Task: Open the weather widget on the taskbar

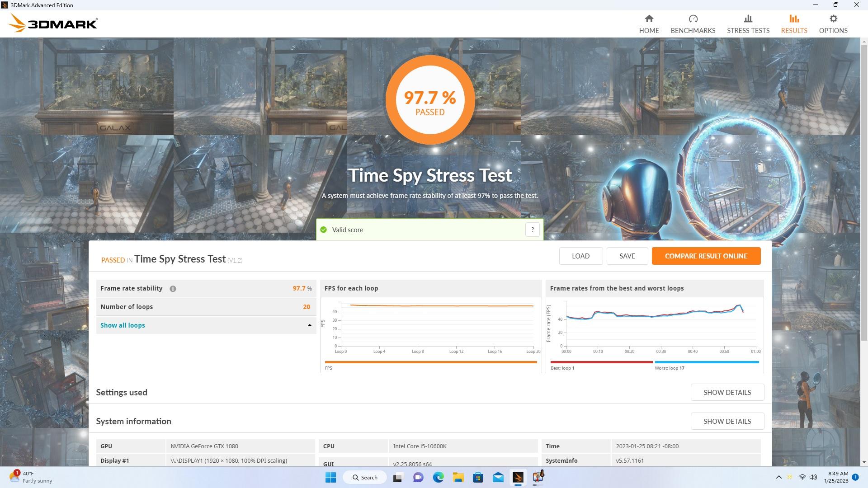Action: (x=31, y=477)
